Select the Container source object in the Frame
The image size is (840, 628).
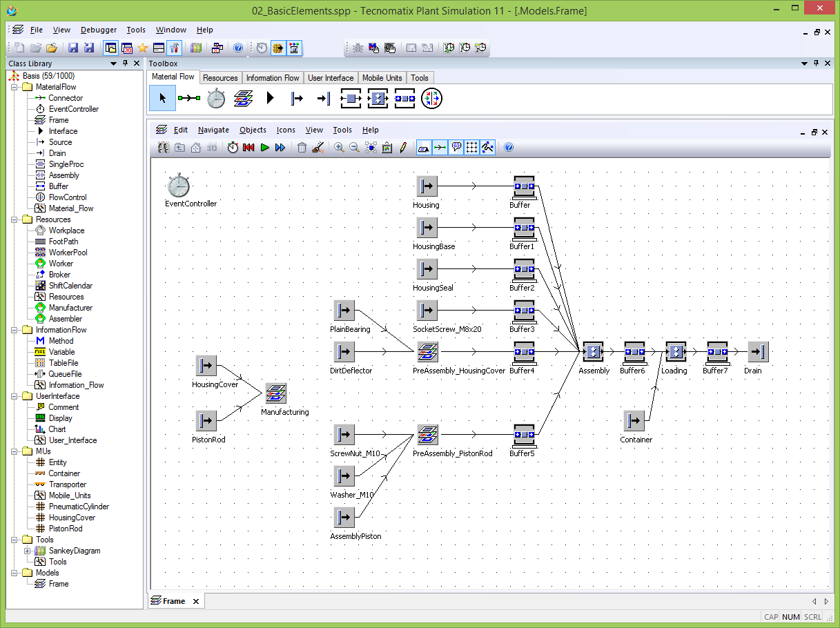pos(634,421)
